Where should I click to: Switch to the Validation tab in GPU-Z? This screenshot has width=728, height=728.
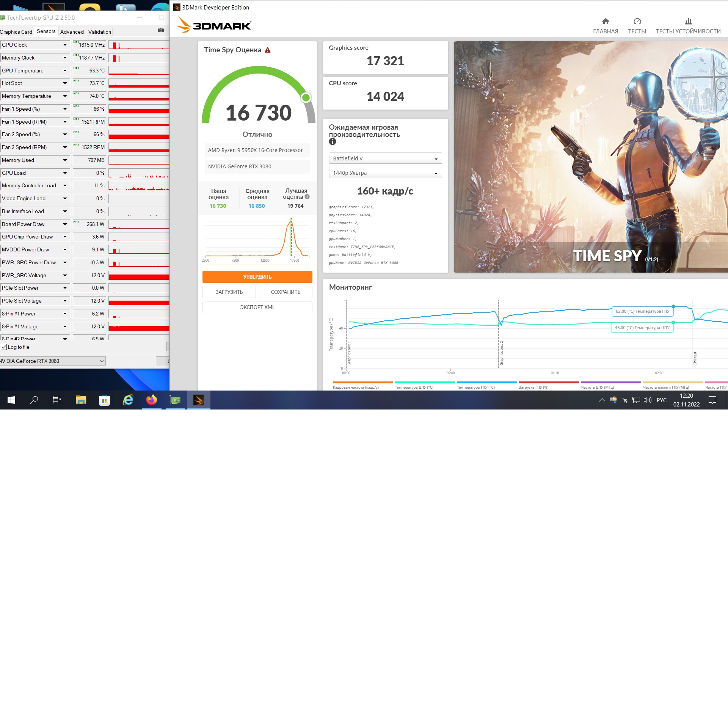tap(99, 32)
